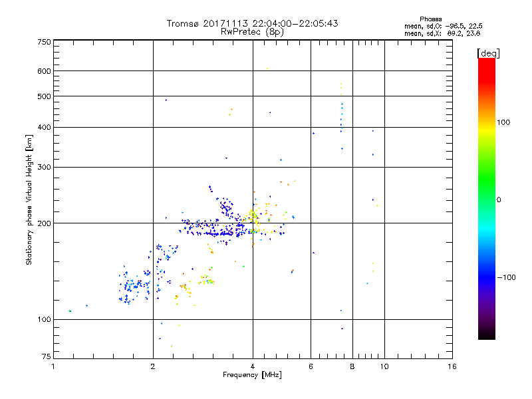532x399 pixels.
Task: Click the 'Phases' statistics heading
Action: click(x=430, y=19)
